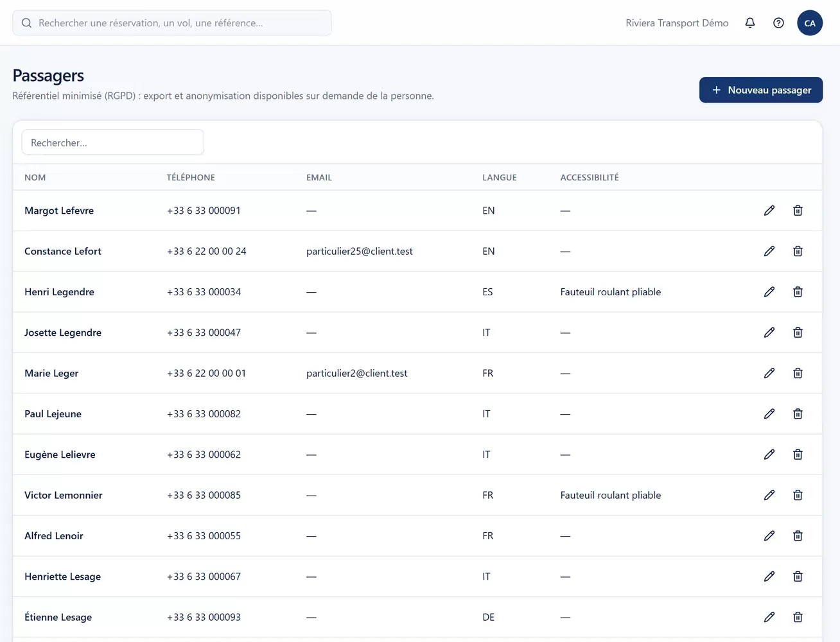Open the CA user avatar menu

click(810, 23)
